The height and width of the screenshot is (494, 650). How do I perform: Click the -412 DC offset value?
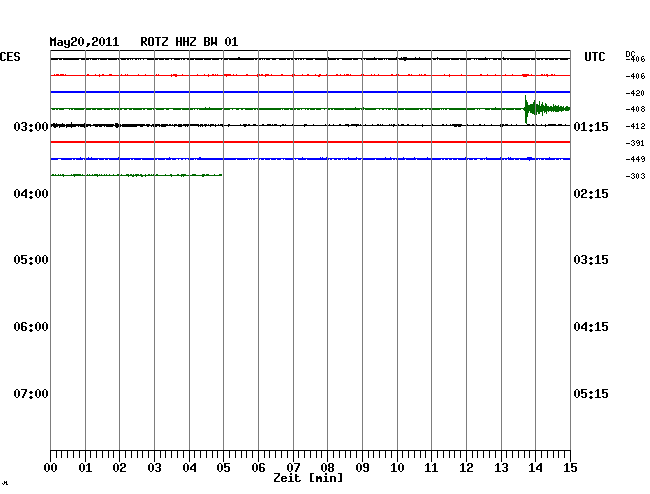pyautogui.click(x=635, y=126)
